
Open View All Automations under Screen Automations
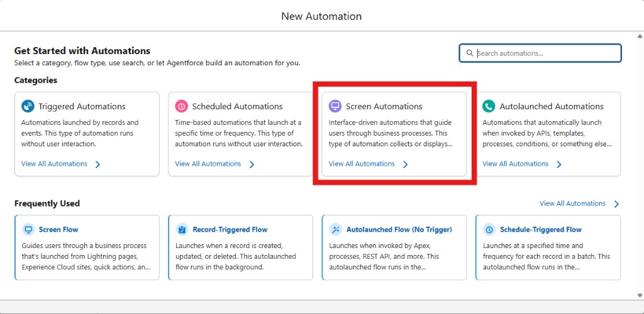(362, 164)
